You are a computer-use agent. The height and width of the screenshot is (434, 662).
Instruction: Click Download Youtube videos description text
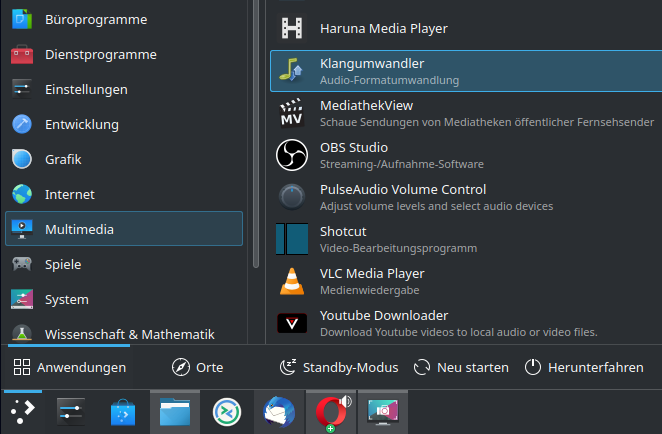[459, 332]
